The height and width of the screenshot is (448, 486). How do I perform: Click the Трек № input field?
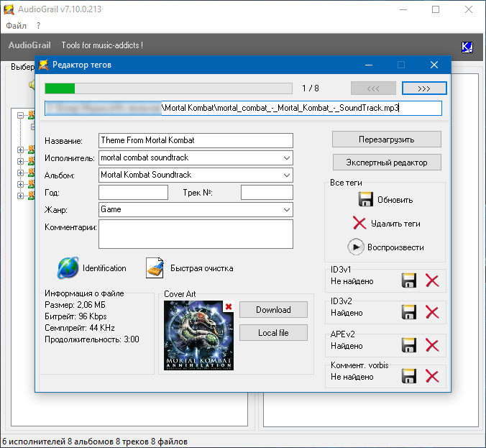267,193
